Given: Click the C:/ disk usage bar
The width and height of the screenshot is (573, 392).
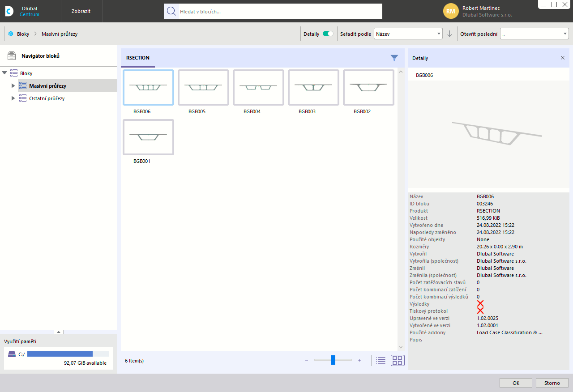Looking at the screenshot, I should point(68,354).
